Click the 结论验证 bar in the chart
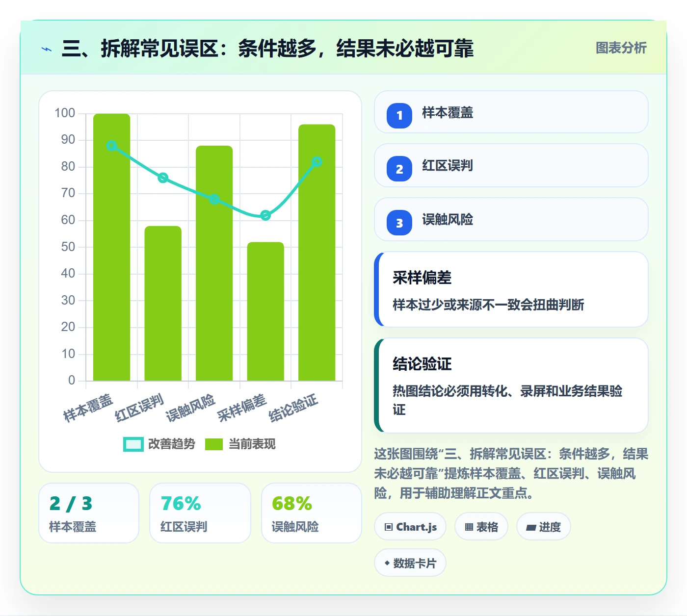 [x=317, y=253]
